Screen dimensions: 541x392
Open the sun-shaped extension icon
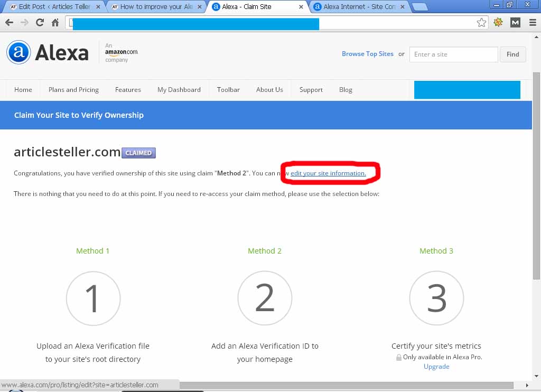point(498,23)
